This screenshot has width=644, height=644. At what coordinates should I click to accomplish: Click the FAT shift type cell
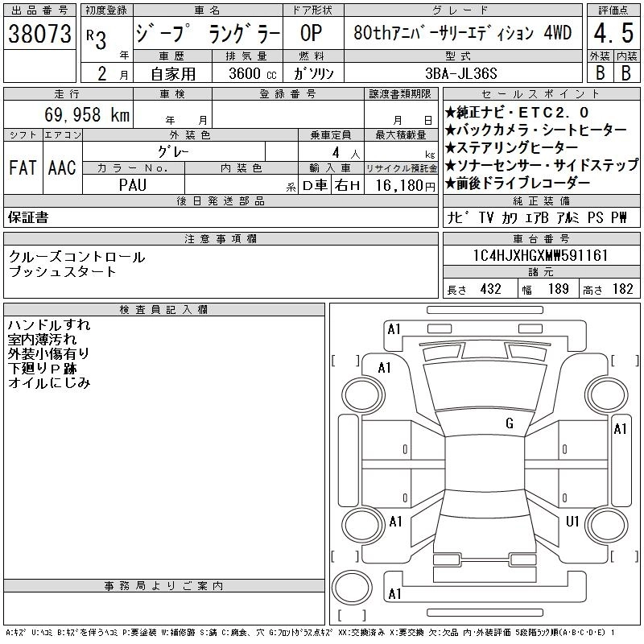pyautogui.click(x=23, y=168)
